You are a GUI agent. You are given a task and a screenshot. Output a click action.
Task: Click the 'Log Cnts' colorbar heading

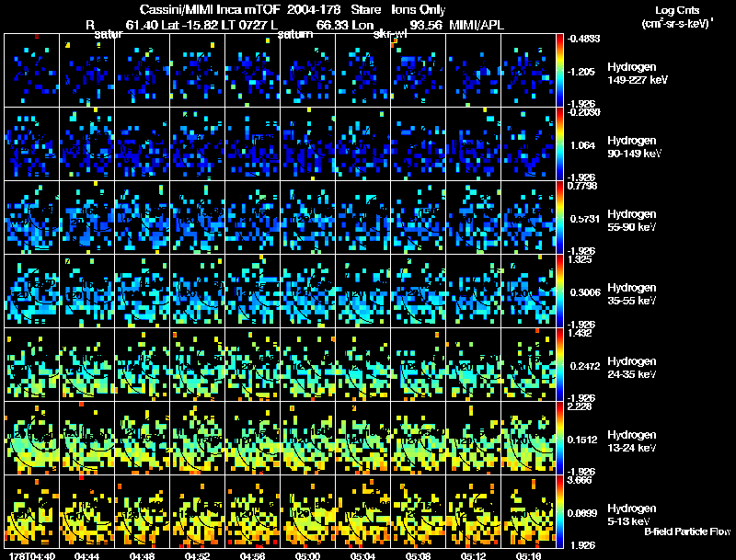click(x=677, y=10)
